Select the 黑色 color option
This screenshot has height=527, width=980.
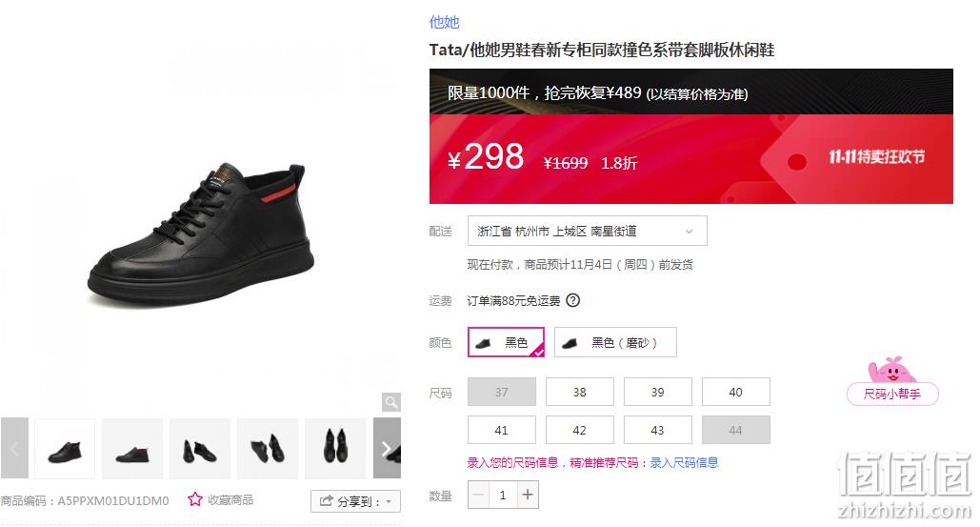507,342
